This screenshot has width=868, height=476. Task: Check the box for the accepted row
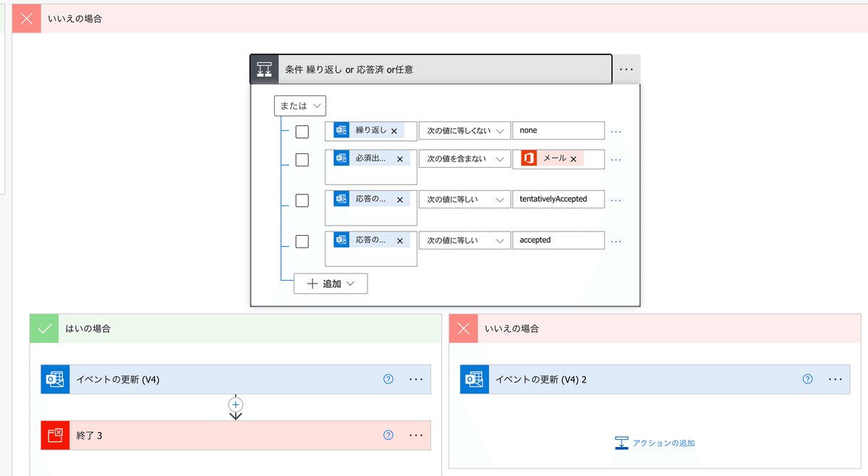302,241
